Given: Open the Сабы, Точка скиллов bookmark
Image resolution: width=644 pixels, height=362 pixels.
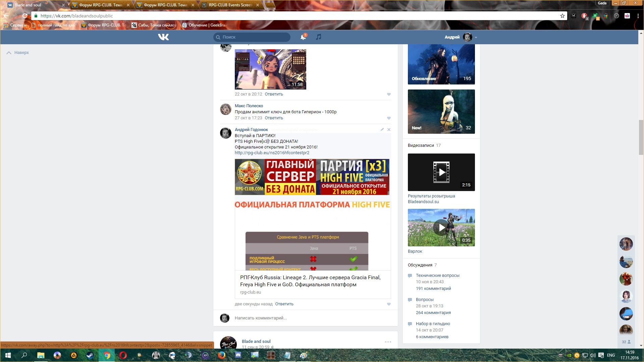Looking at the screenshot, I should (x=154, y=25).
